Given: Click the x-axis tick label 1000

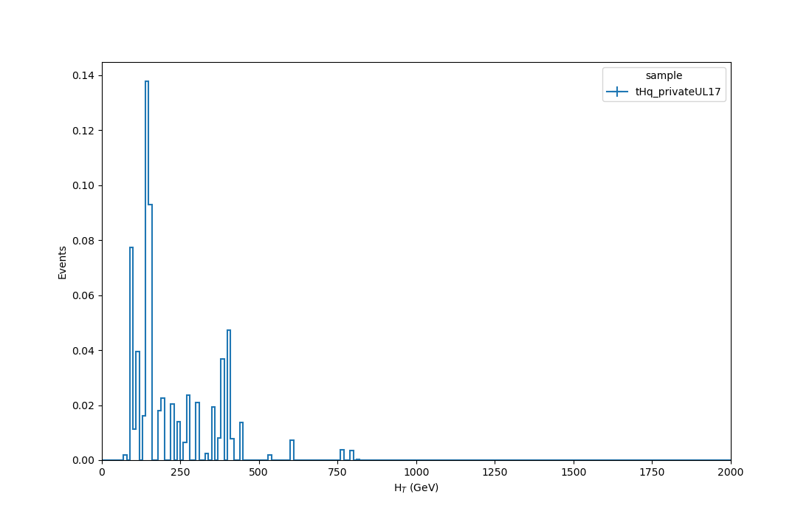Looking at the screenshot, I should (416, 472).
